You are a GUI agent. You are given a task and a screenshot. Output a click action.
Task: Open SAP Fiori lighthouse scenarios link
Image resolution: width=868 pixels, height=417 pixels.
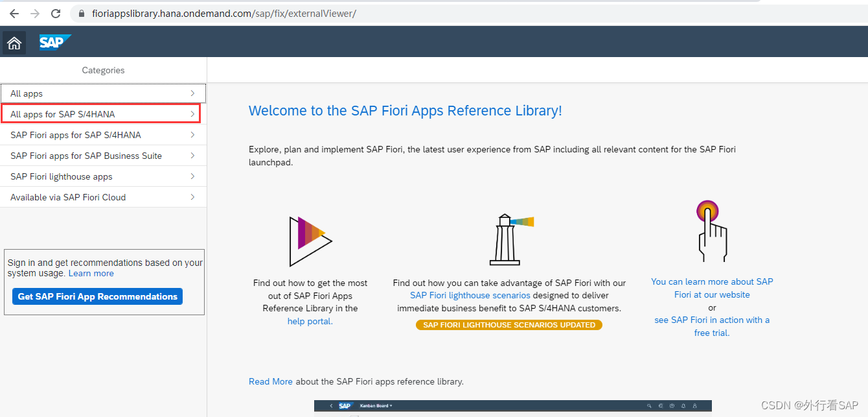tap(470, 295)
